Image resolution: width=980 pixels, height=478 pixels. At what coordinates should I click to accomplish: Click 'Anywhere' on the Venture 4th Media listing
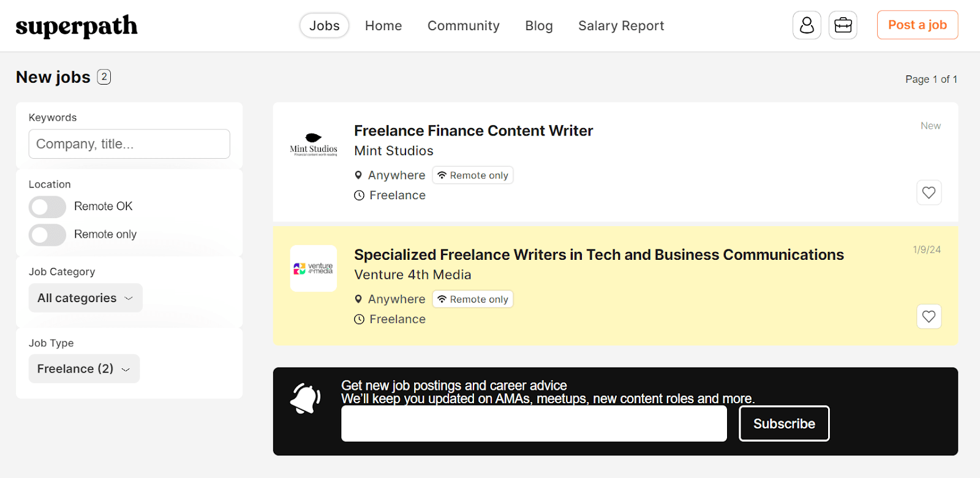(396, 299)
